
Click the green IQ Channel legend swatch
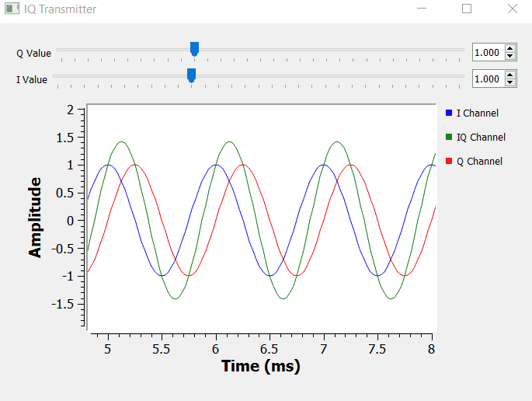tap(449, 138)
